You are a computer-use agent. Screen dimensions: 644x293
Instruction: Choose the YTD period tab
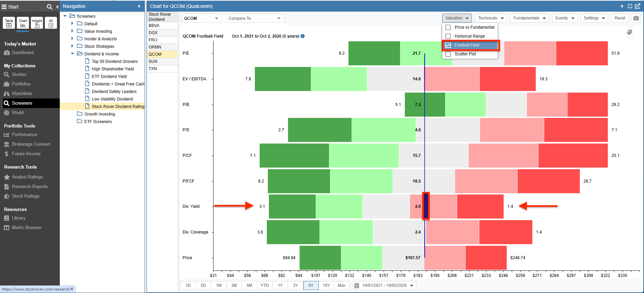[265, 285]
